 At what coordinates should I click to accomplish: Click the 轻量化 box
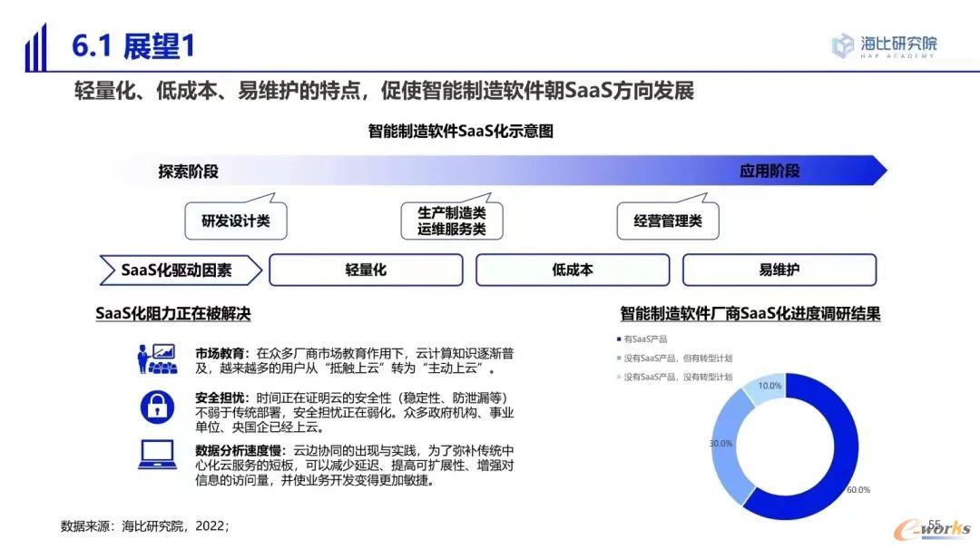367,270
